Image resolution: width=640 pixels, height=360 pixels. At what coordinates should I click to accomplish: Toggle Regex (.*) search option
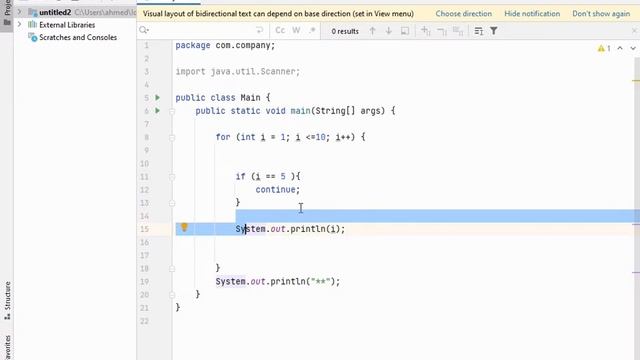point(312,30)
